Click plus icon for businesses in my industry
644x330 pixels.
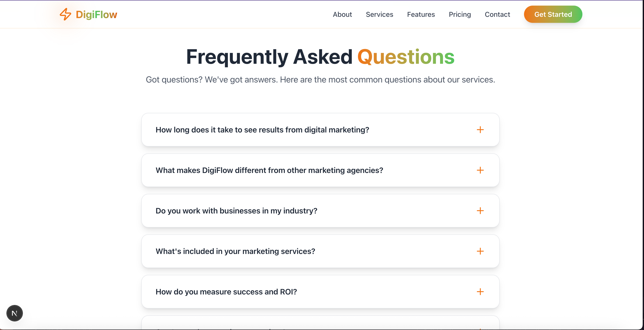tap(480, 211)
